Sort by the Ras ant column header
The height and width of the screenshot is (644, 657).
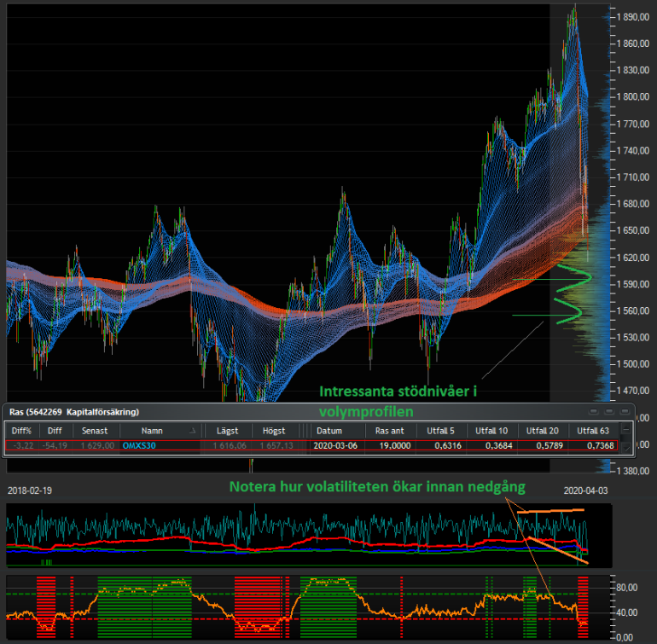[388, 431]
